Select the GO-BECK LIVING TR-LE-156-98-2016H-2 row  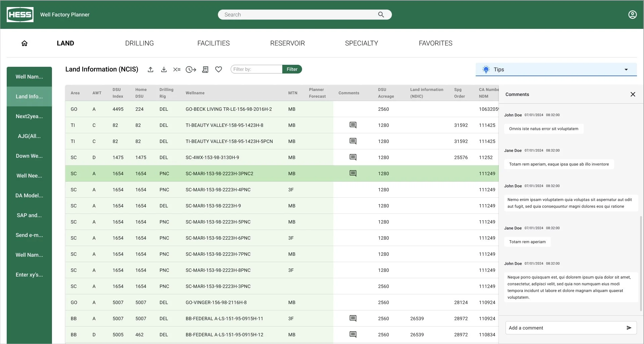[282, 109]
